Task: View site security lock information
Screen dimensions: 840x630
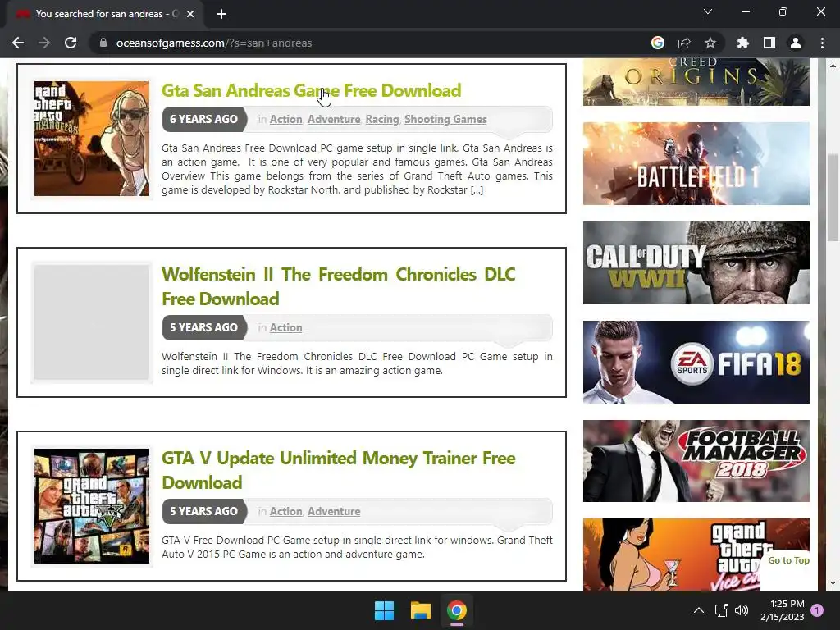Action: (x=103, y=43)
